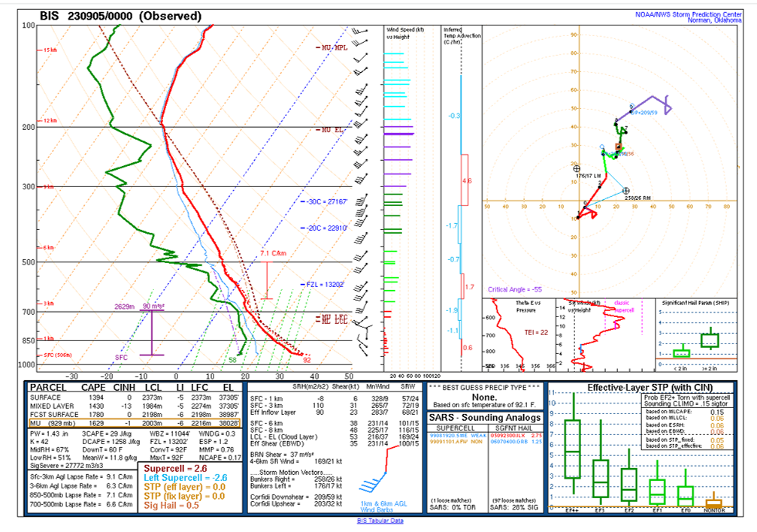Click the "Corfidi Upshear" label
The width and height of the screenshot is (757, 532).
tap(274, 504)
